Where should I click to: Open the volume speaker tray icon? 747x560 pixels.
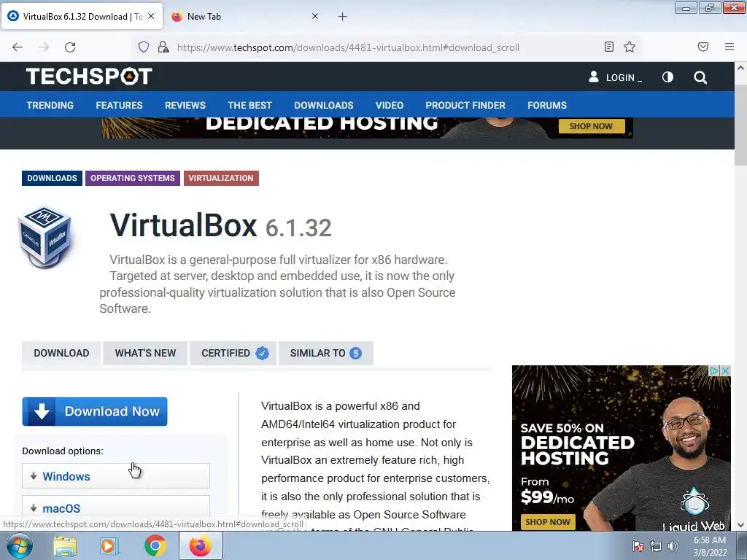click(673, 546)
